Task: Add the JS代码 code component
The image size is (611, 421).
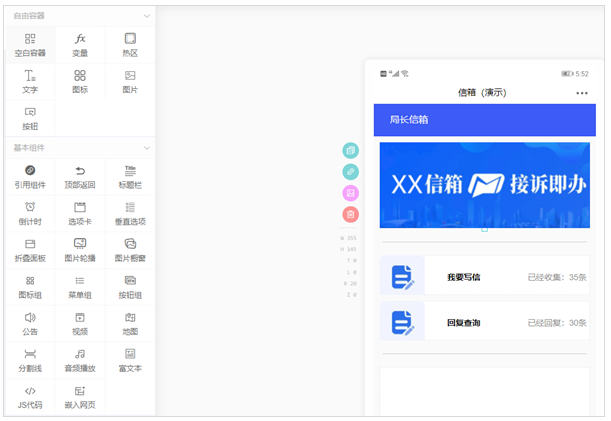Action: click(30, 397)
